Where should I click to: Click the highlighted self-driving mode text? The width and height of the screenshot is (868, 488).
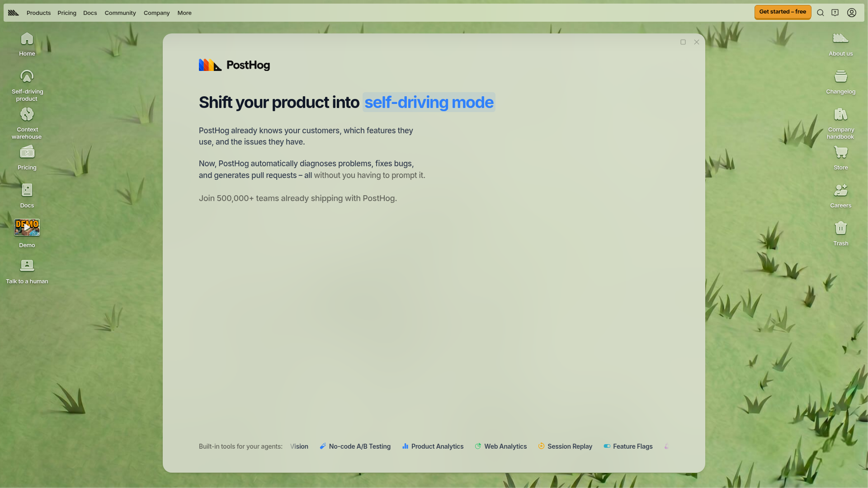pyautogui.click(x=429, y=103)
